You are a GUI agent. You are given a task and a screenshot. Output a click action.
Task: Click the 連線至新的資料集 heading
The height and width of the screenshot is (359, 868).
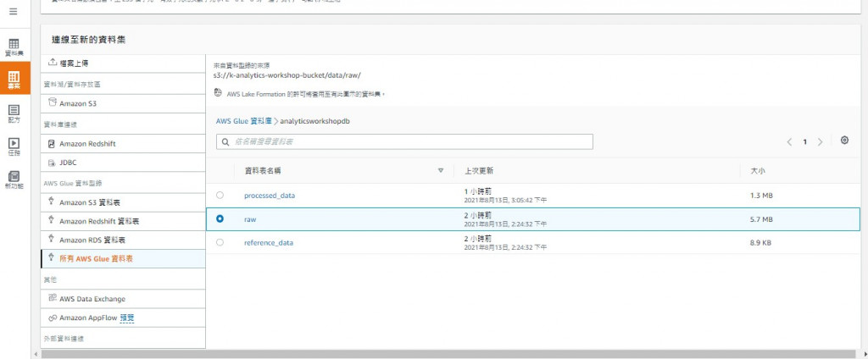point(89,39)
